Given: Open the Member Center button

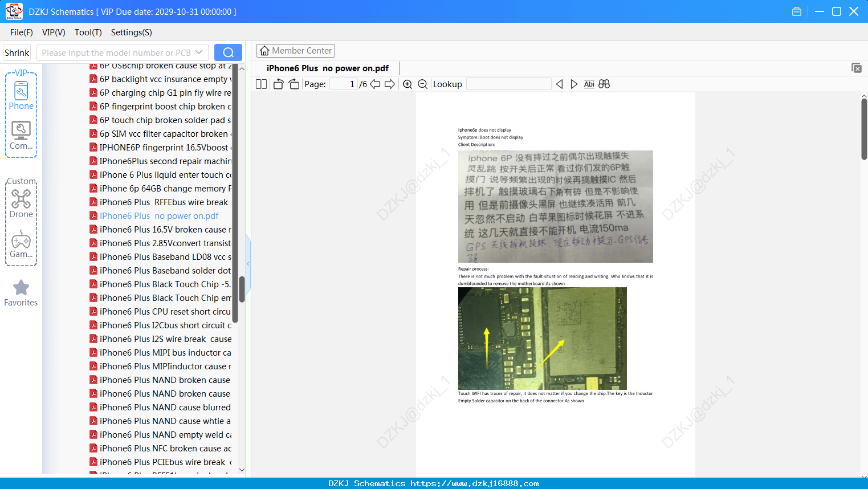Looking at the screenshot, I should click(295, 51).
